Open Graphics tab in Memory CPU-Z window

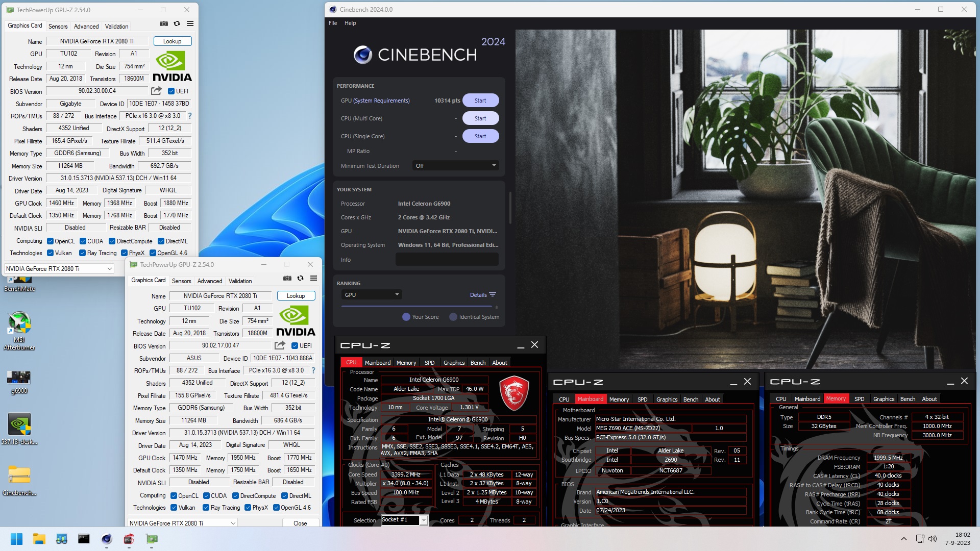(x=884, y=399)
